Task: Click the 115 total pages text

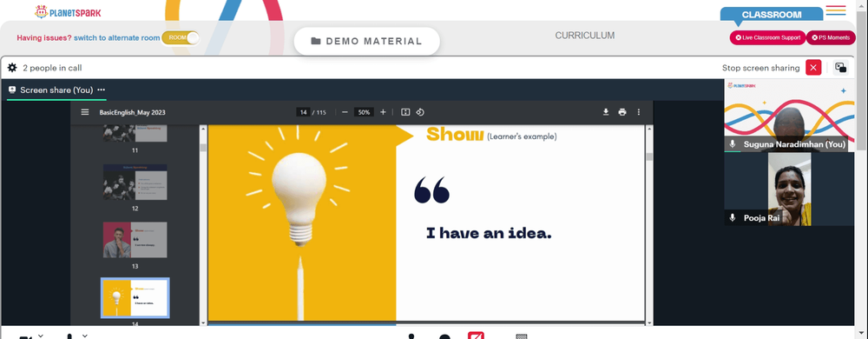Action: [321, 112]
